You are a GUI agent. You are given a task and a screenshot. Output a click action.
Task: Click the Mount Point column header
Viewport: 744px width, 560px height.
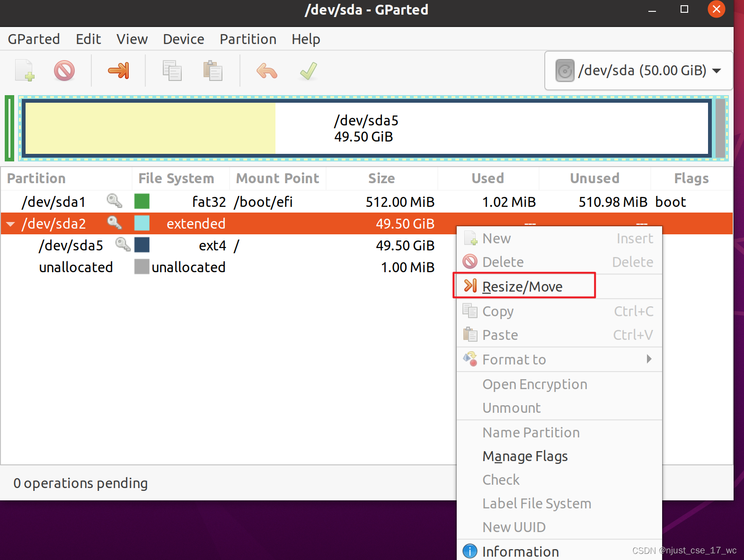(x=278, y=178)
